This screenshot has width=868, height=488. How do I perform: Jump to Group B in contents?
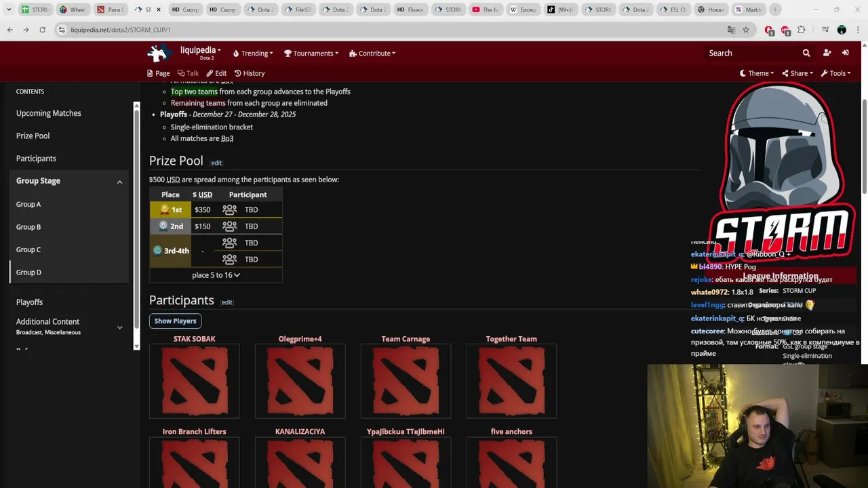(x=28, y=227)
